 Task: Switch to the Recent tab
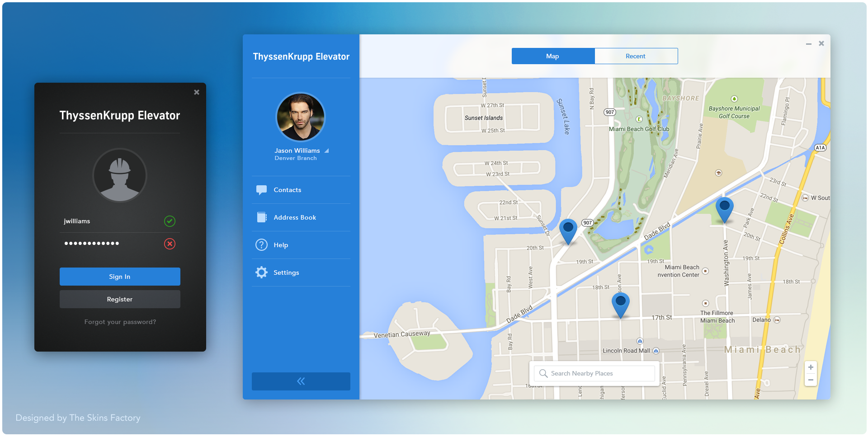[636, 56]
